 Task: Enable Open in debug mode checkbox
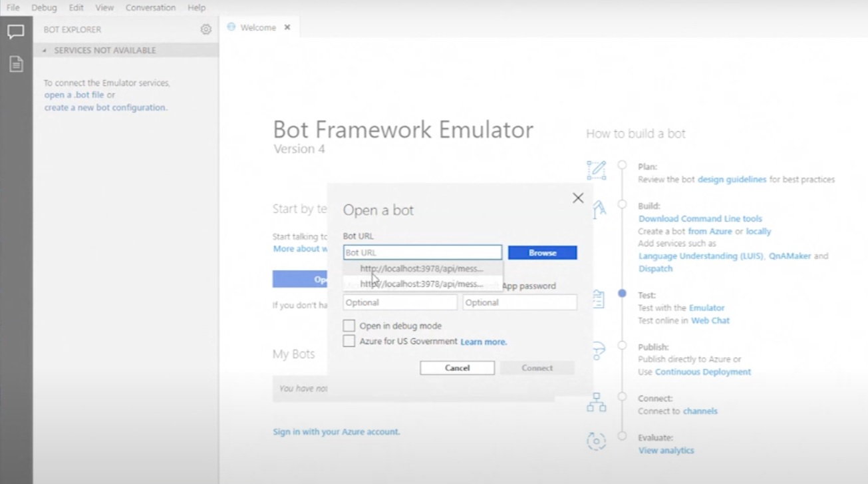coord(349,326)
